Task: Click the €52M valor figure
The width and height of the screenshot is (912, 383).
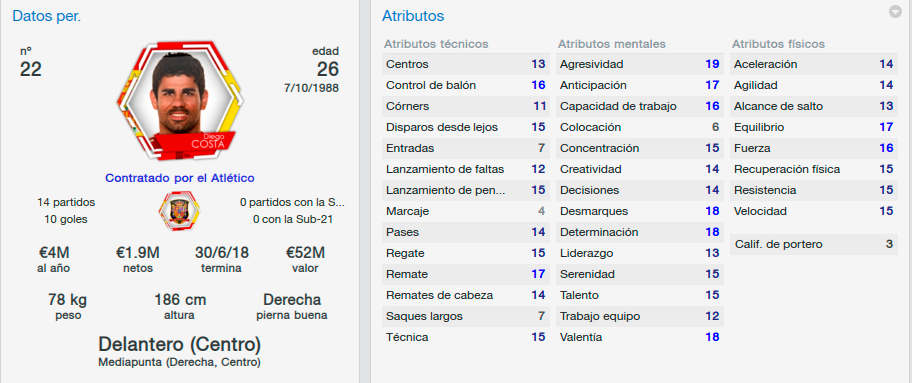Action: tap(305, 253)
